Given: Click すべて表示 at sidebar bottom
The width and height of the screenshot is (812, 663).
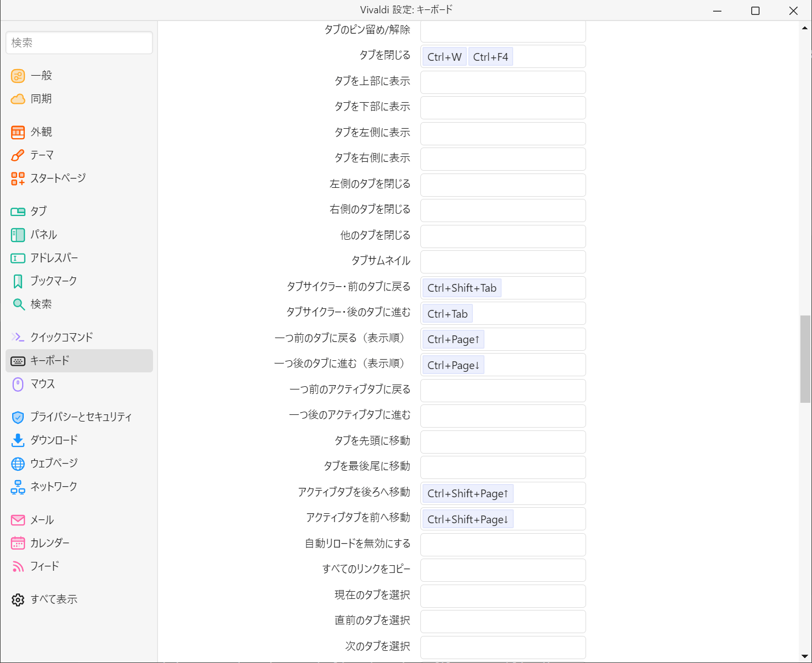Looking at the screenshot, I should click(54, 599).
